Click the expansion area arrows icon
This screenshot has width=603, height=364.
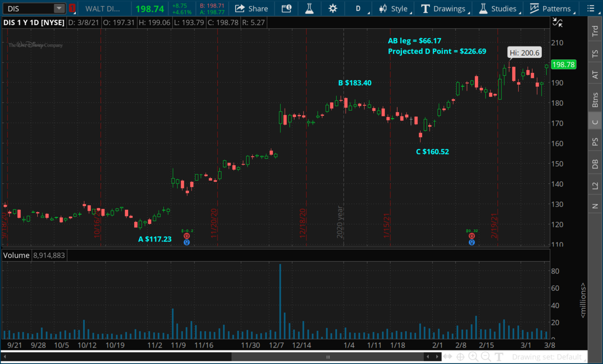click(x=448, y=357)
